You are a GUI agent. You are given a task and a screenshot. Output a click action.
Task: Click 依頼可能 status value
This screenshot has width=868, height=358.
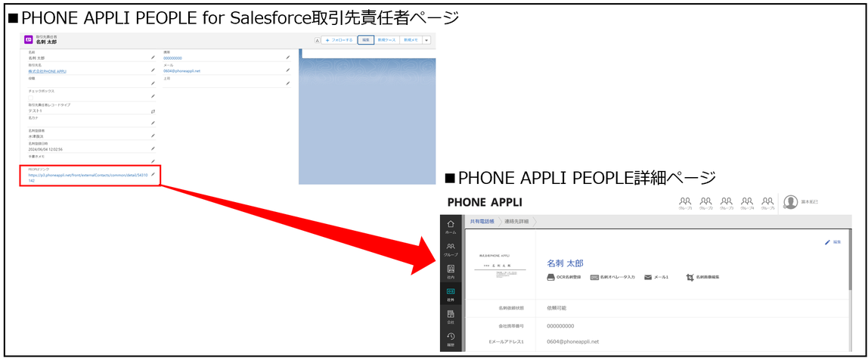click(557, 307)
